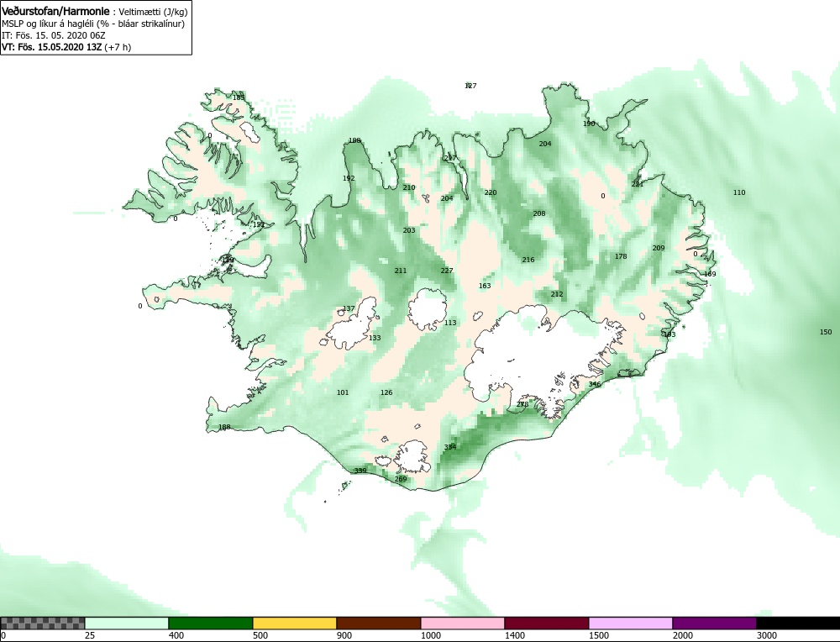This screenshot has width=840, height=642.
Task: Click the map value '346' on the southeast coast
Action: coord(595,384)
